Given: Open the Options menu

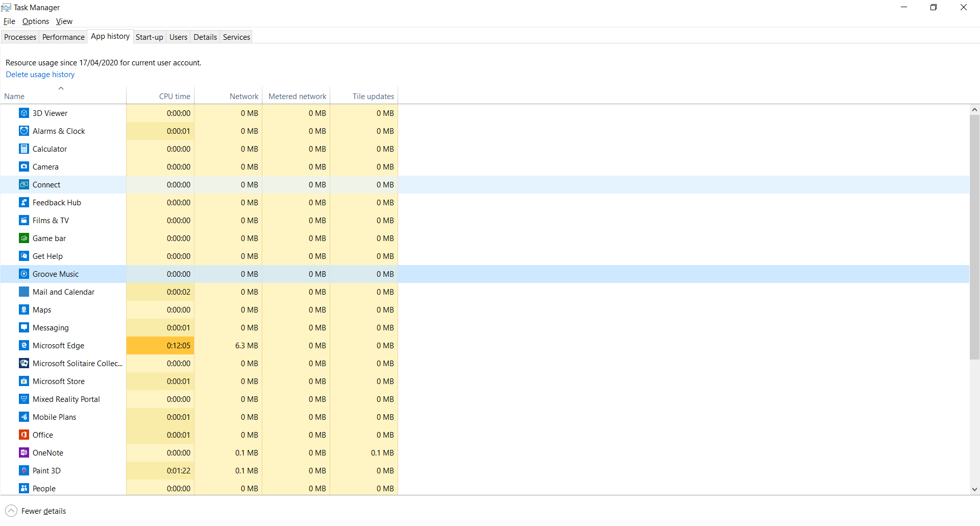Looking at the screenshot, I should pos(36,21).
